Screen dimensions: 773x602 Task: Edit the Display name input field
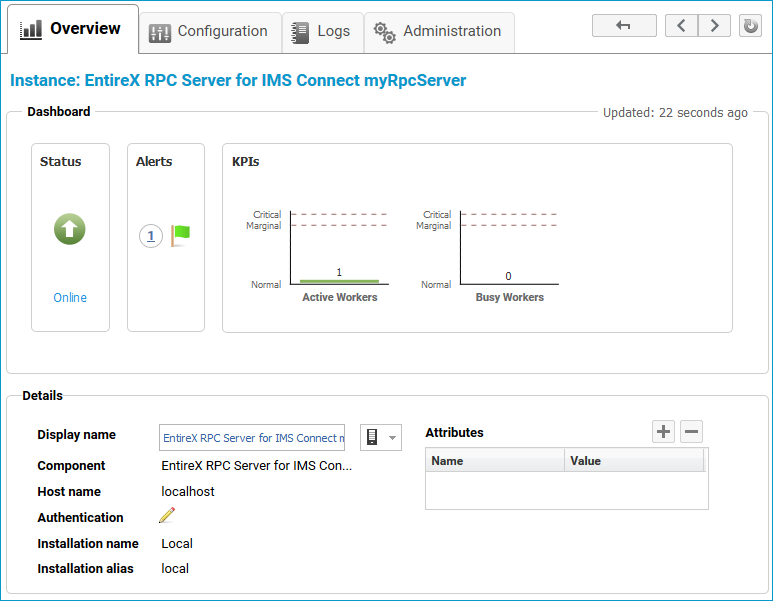(252, 438)
